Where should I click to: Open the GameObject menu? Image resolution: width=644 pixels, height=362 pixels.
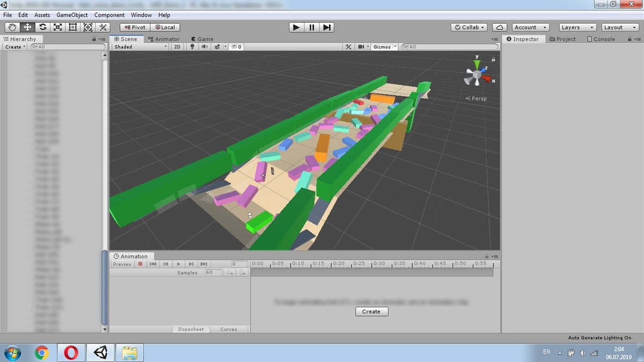pyautogui.click(x=72, y=15)
